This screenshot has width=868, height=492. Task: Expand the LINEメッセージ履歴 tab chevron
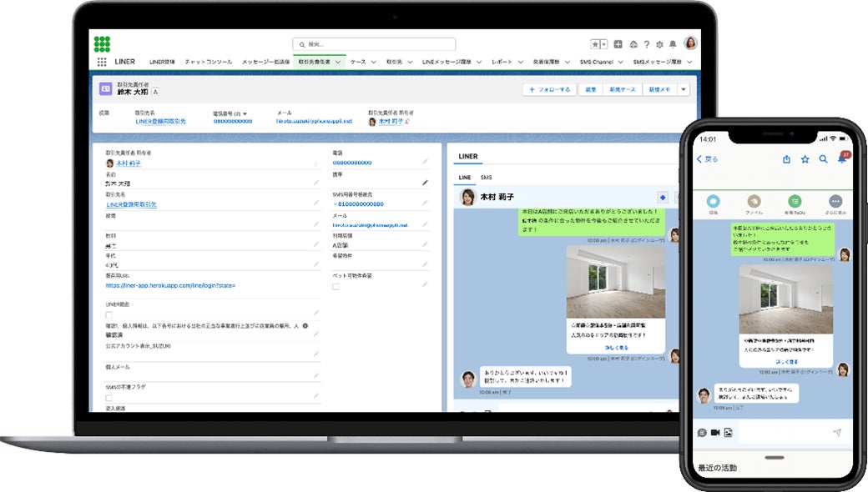click(x=479, y=62)
